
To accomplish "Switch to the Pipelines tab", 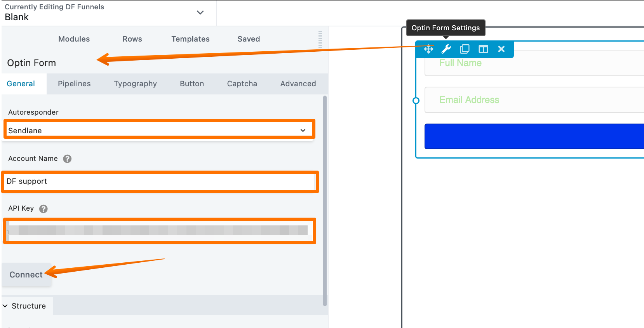I will (x=74, y=84).
